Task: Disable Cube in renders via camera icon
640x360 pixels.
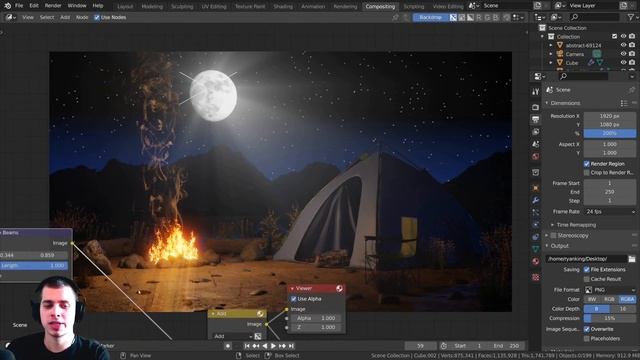Action: tap(632, 62)
